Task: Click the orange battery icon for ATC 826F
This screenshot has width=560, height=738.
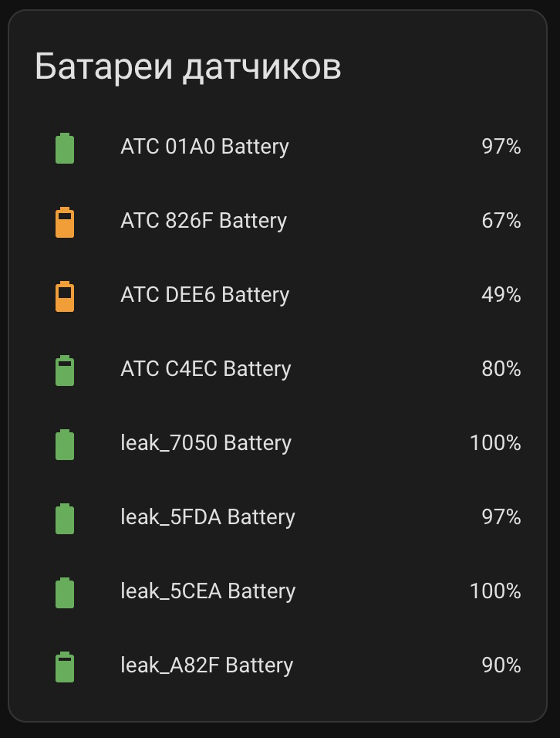Action: [65, 222]
